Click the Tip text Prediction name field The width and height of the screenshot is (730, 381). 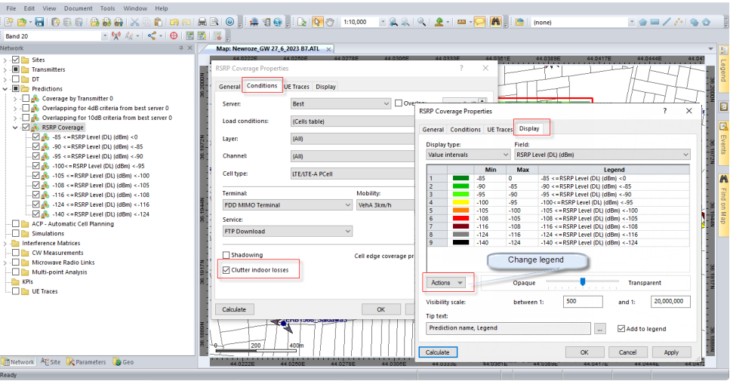[508, 328]
